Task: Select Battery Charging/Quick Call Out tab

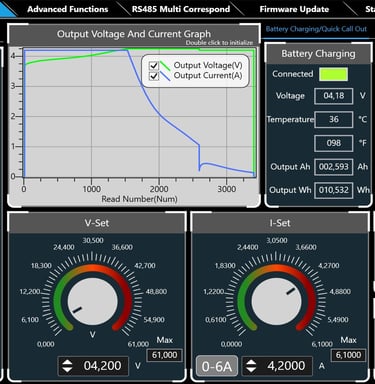Action: [x=316, y=29]
